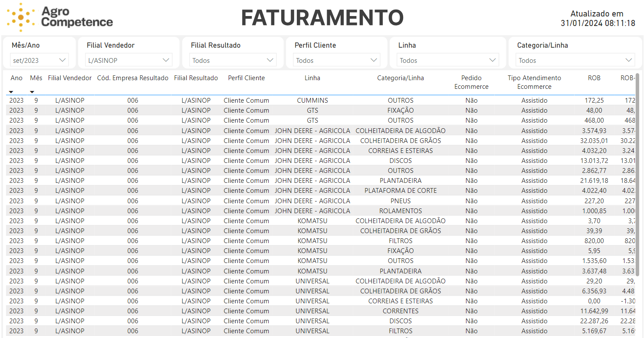This screenshot has width=644, height=338.
Task: Click the ROB value 13.013,72
Action: coord(594,161)
